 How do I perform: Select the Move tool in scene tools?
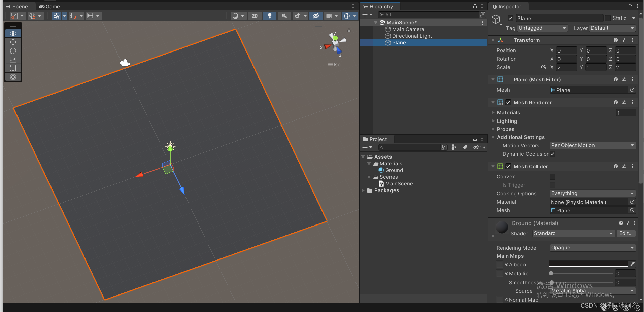[13, 42]
